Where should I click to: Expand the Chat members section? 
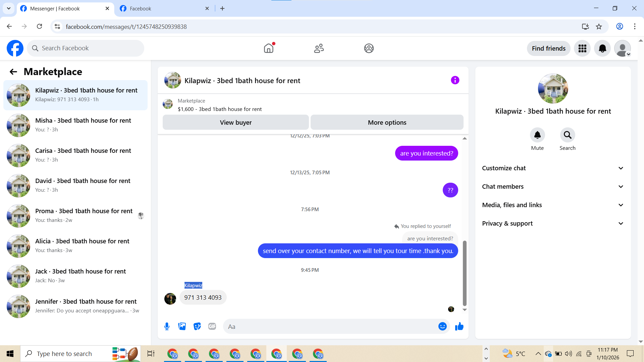(x=553, y=187)
